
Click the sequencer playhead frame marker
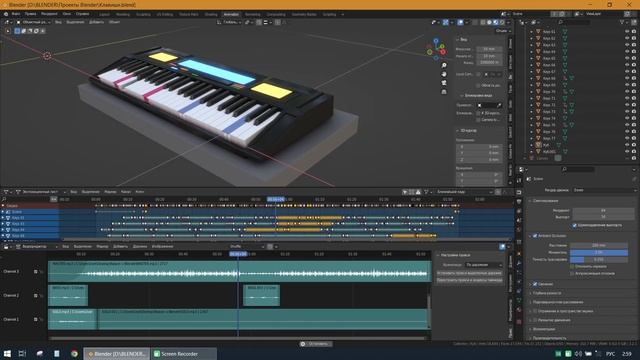[238, 254]
